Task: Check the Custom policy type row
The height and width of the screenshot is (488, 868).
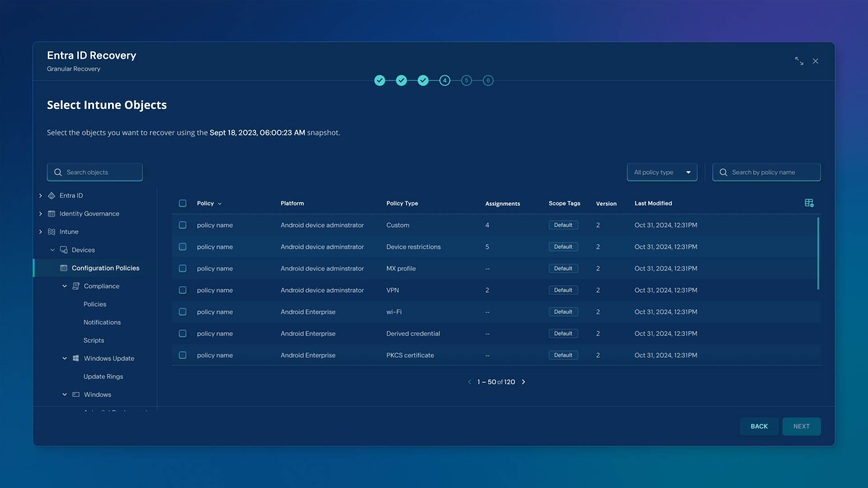Action: tap(183, 225)
